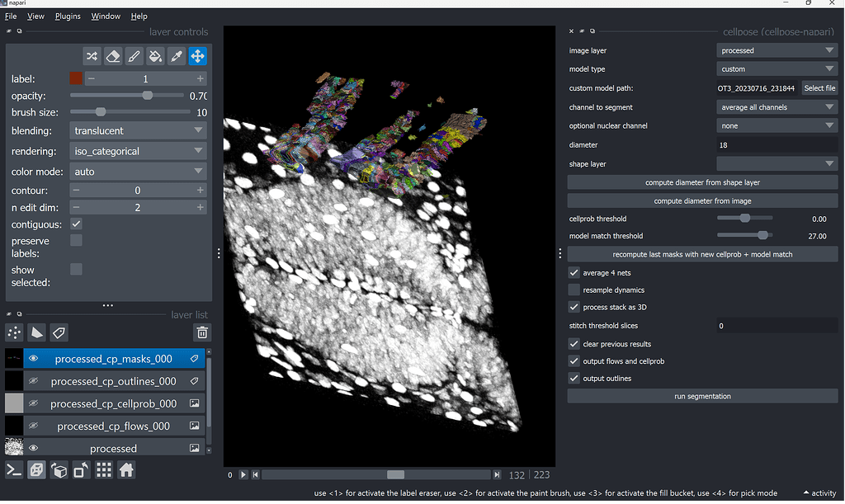Open the Plugins menu
Screen dimensions: 845x504
67,15
